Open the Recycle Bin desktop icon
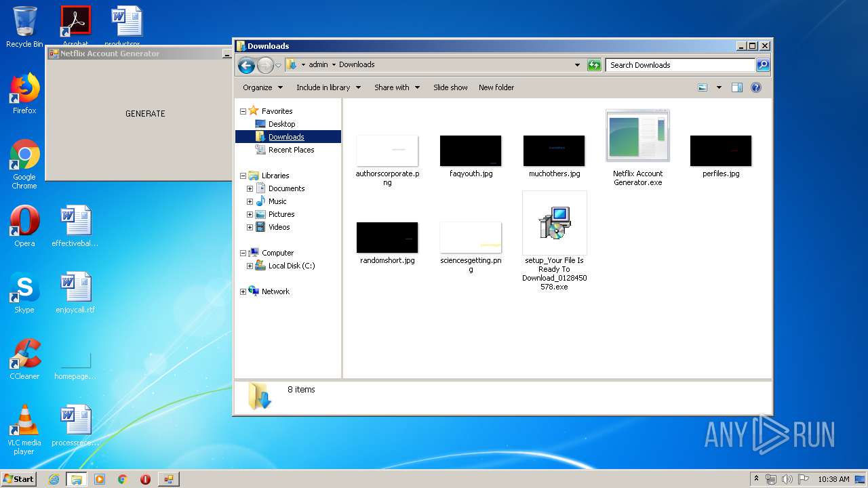 24,27
